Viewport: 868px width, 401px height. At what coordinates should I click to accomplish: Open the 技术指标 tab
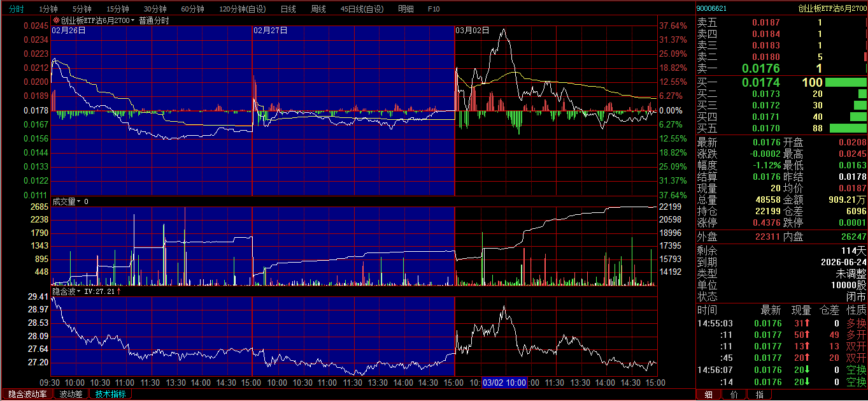111,395
